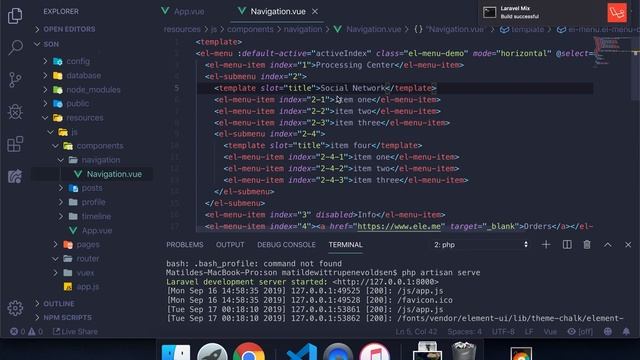The image size is (640, 360).
Task: Split the terminal
Action: click(x=567, y=244)
